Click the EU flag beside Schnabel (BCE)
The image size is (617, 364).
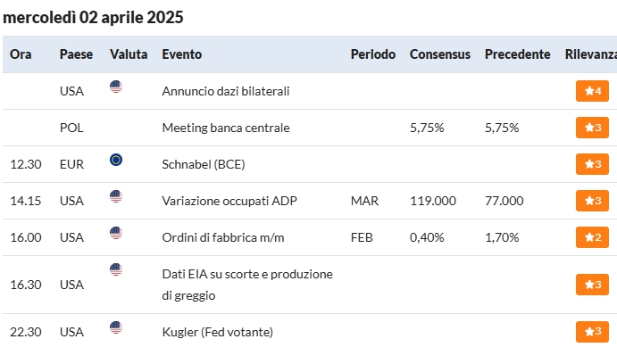[x=116, y=160]
